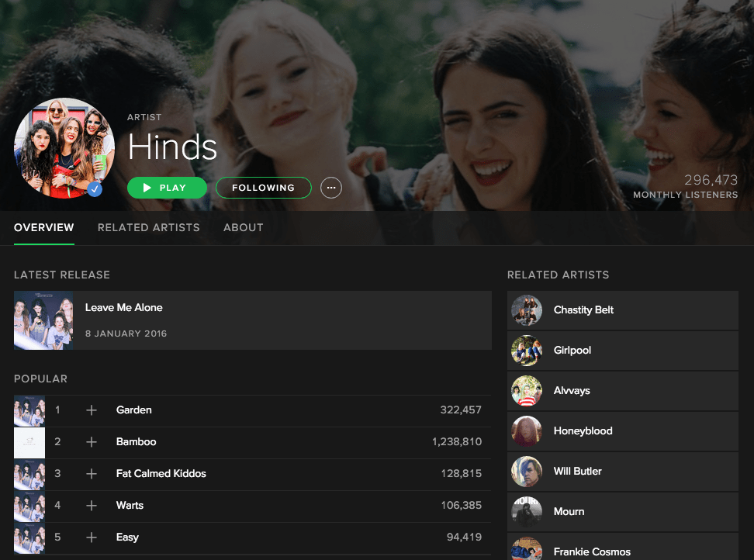Screen dimensions: 754x560
Task: Click the plus icon next to Warts
Action: click(x=92, y=506)
